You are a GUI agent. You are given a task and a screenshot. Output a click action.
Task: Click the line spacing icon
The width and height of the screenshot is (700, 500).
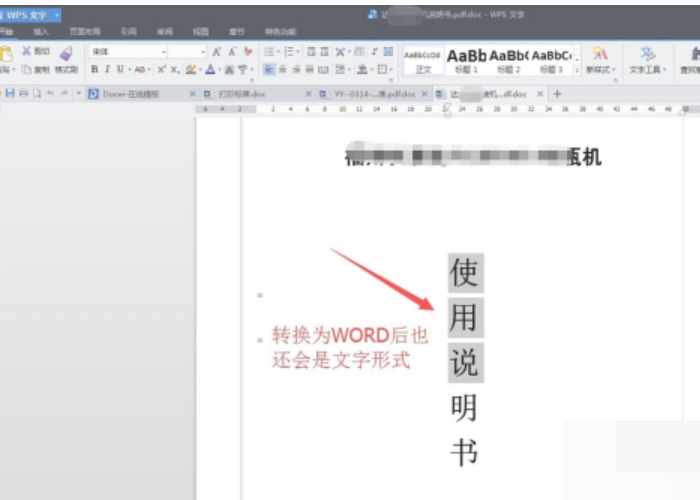point(341,69)
